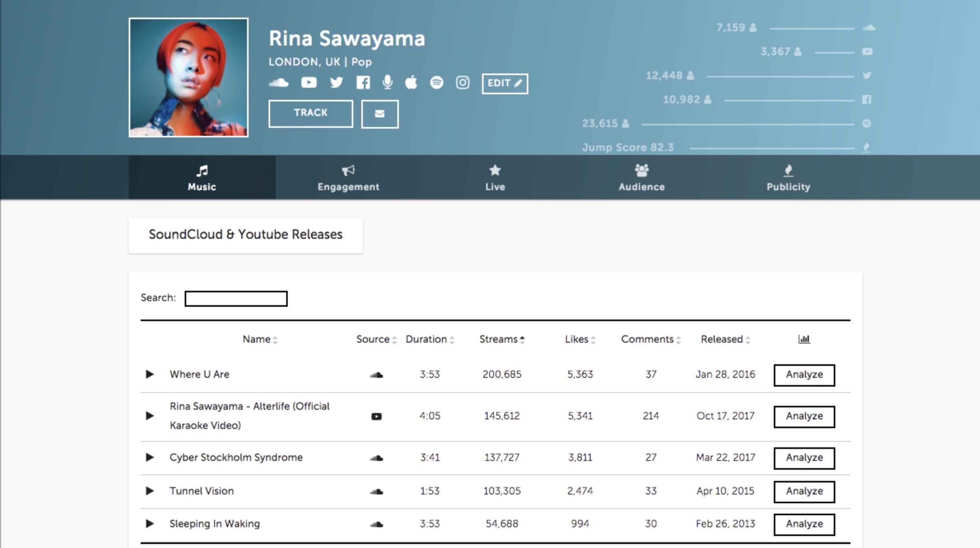The width and height of the screenshot is (980, 548).
Task: Click the Twitter bird icon
Action: tap(336, 83)
